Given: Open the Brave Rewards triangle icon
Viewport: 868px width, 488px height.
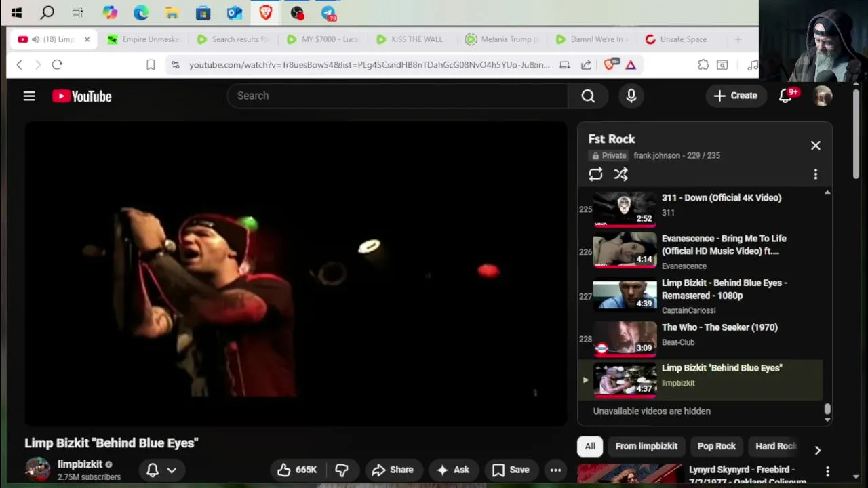Looking at the screenshot, I should coord(631,65).
